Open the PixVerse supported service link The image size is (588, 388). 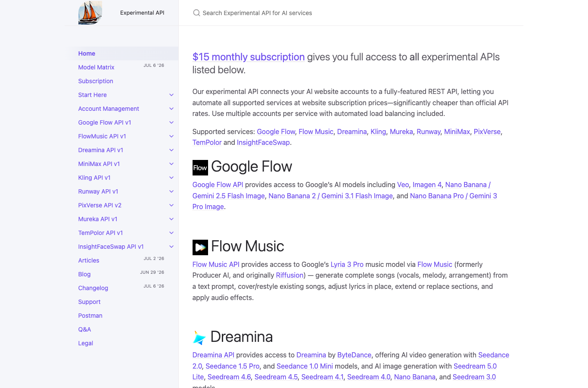point(487,131)
